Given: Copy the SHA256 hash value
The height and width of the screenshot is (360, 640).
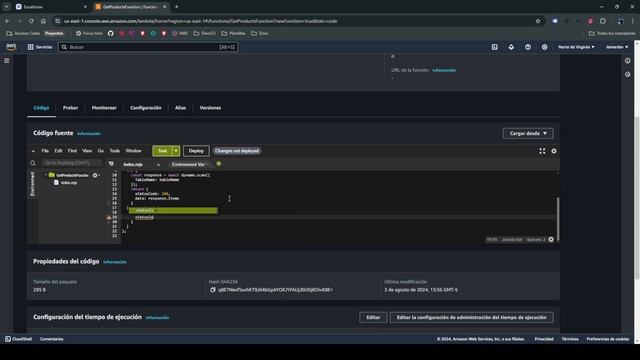Looking at the screenshot, I should (213, 290).
